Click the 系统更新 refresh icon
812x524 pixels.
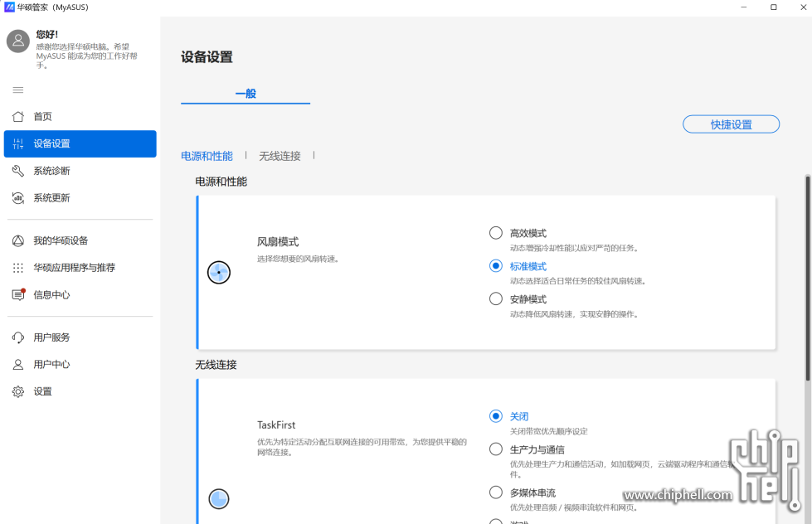pyautogui.click(x=18, y=198)
